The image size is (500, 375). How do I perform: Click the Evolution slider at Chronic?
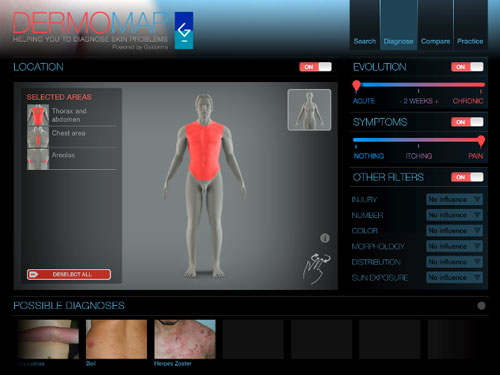[481, 85]
